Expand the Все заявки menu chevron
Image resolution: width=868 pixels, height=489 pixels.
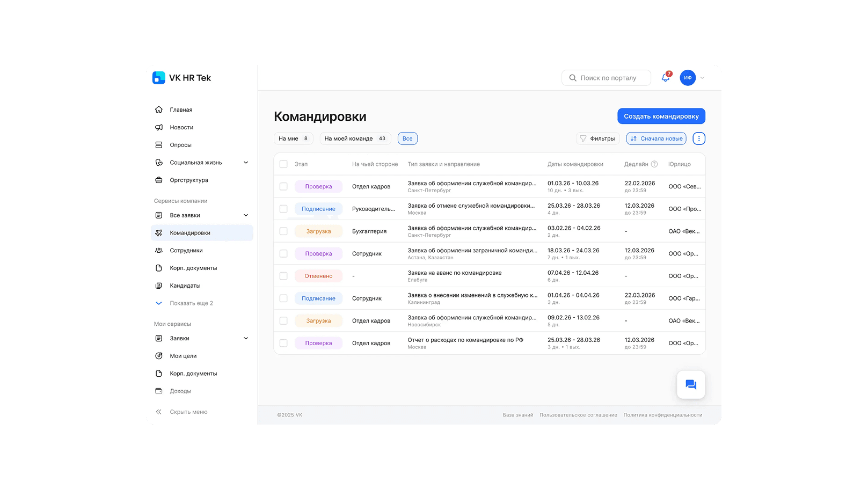246,215
